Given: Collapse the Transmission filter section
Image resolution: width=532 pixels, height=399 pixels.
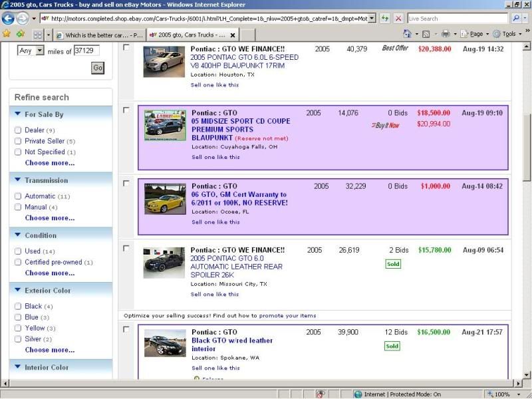Looking at the screenshot, I should 17,180.
